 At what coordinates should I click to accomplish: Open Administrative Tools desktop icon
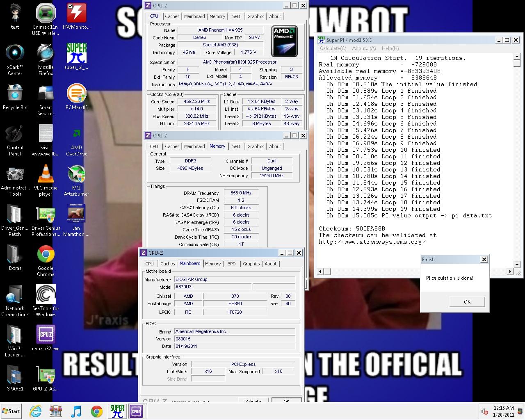15,180
